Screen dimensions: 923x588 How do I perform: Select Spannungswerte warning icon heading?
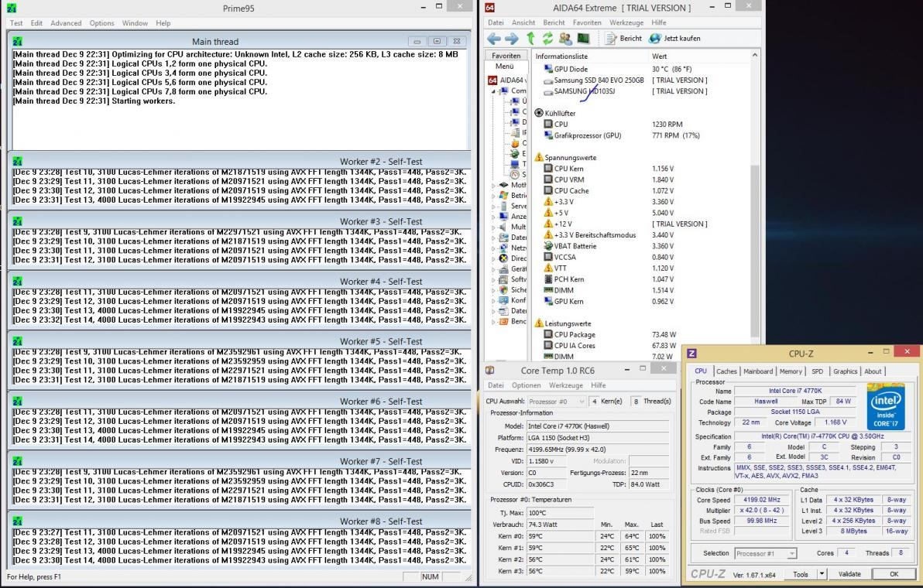(x=539, y=158)
